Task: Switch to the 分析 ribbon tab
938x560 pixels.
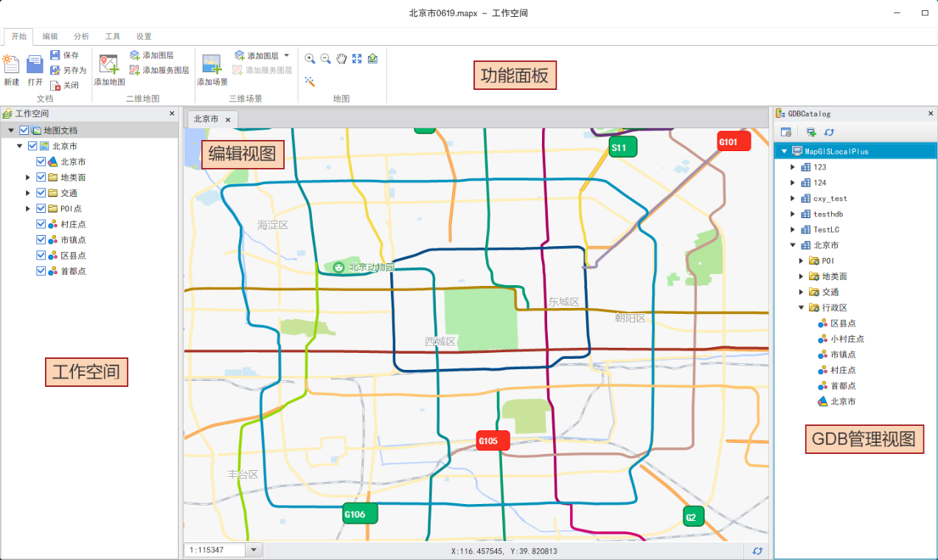Action: tap(81, 36)
